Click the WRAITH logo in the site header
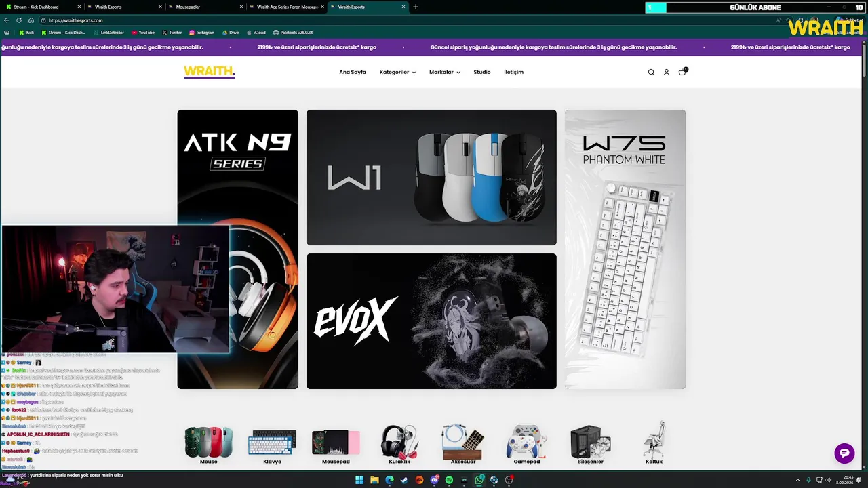This screenshot has width=868, height=488. (209, 72)
